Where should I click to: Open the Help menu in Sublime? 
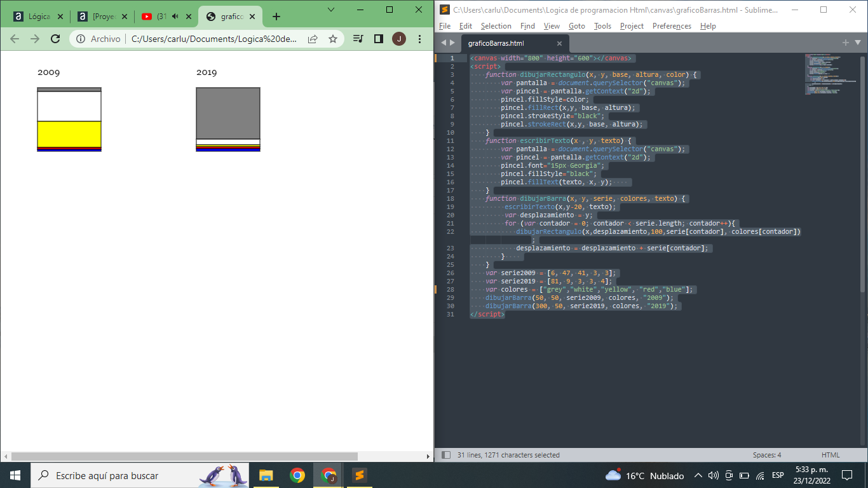coord(708,26)
